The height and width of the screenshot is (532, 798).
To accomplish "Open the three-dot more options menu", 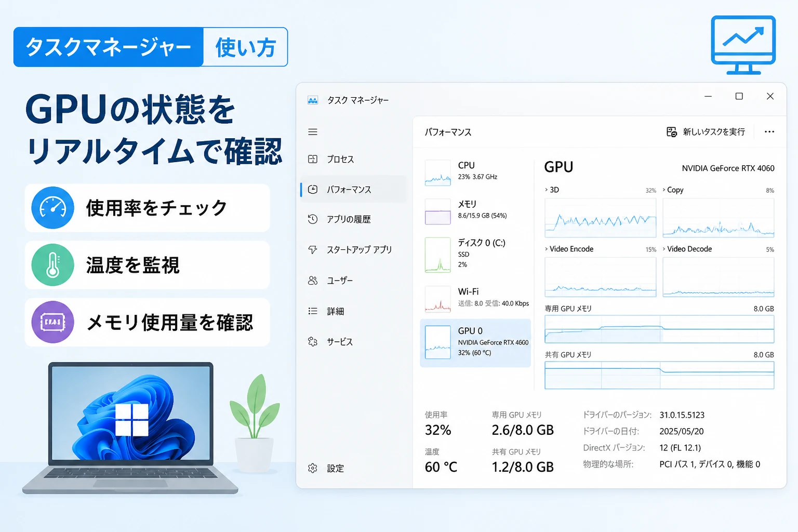I will pos(769,132).
